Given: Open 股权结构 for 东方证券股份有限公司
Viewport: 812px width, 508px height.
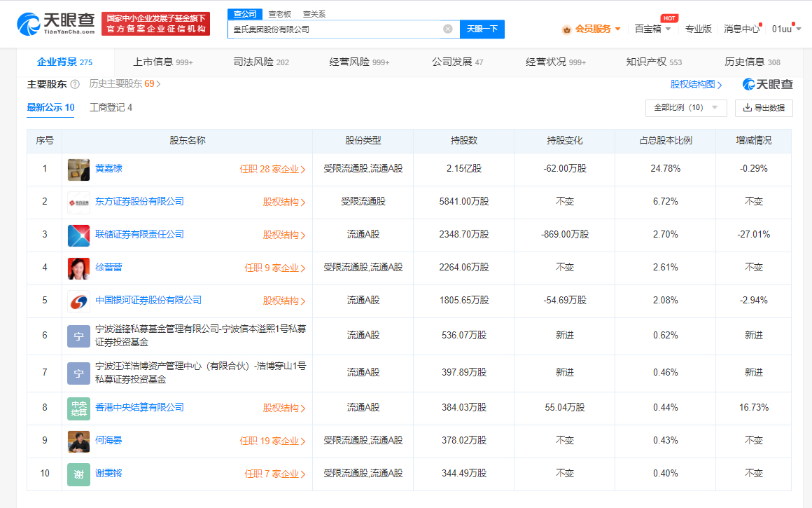Looking at the screenshot, I should pos(283,202).
